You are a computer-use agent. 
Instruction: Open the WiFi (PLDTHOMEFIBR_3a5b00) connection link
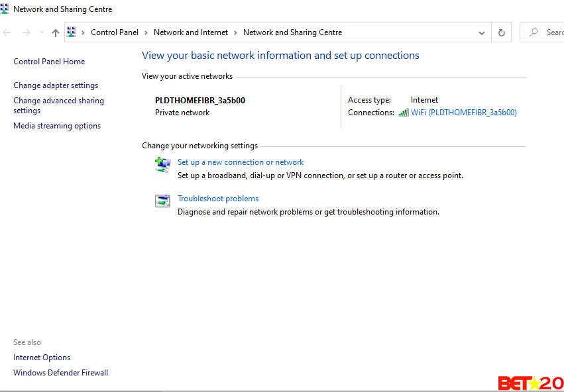click(x=464, y=113)
